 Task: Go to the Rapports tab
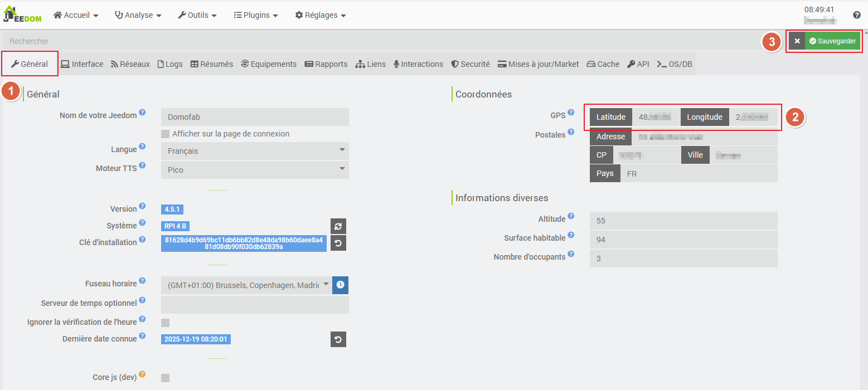coord(326,64)
